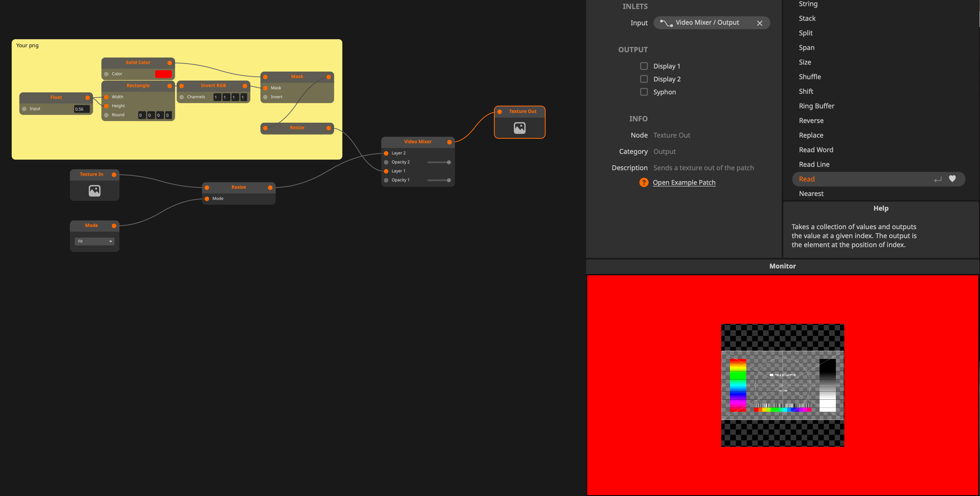Remove Video Mixer / Output input connection
The image size is (980, 496).
[759, 23]
